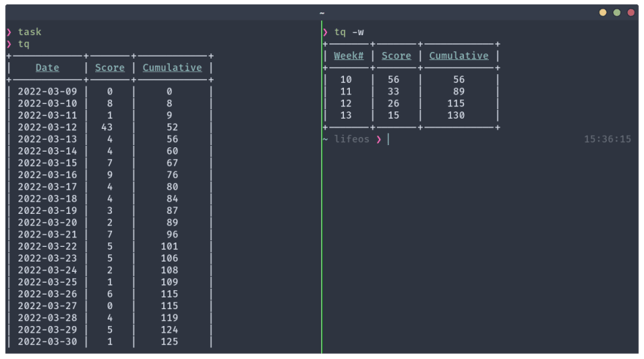Click the yellow window control dot

click(602, 12)
